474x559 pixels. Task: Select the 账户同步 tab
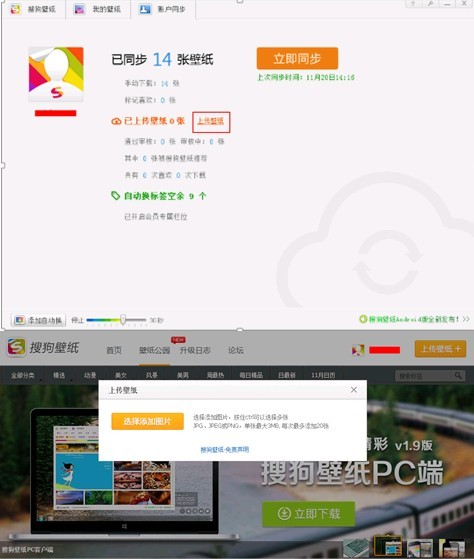[163, 9]
